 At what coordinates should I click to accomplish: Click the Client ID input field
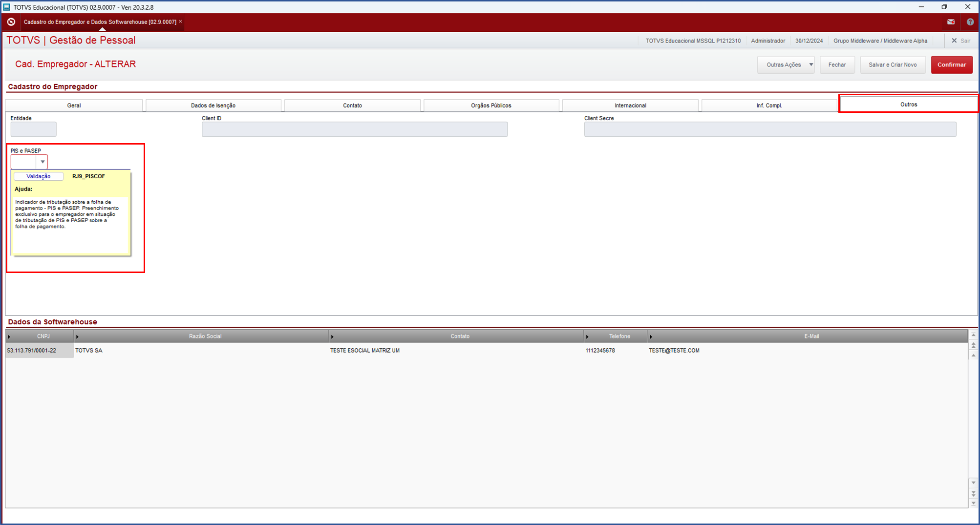[x=355, y=129]
